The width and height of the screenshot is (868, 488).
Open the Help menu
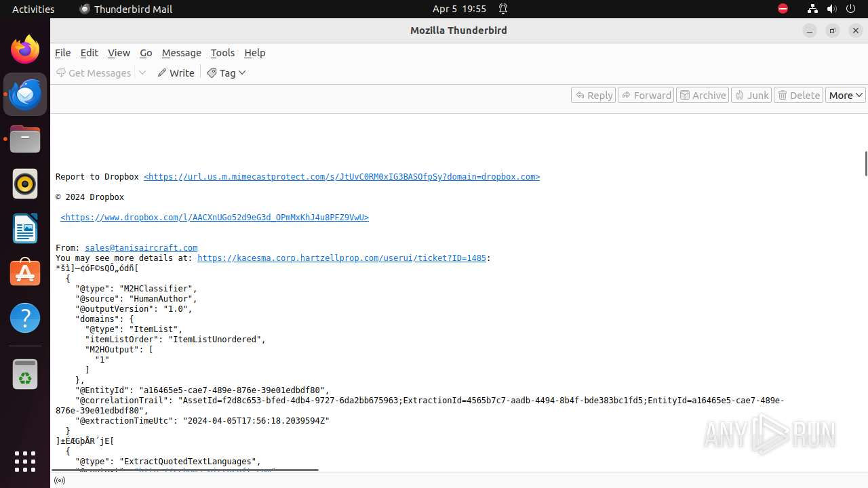tap(254, 52)
